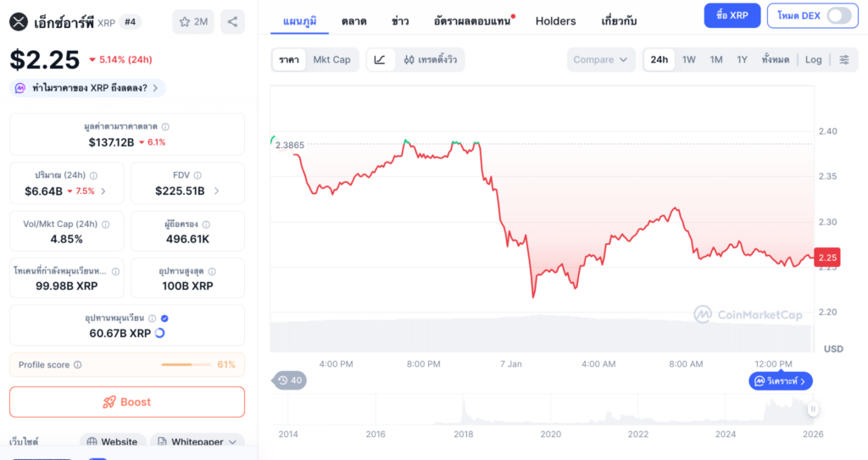Viewport: 868px width, 460px height.
Task: Click the star watchlist 2M button
Action: (193, 21)
